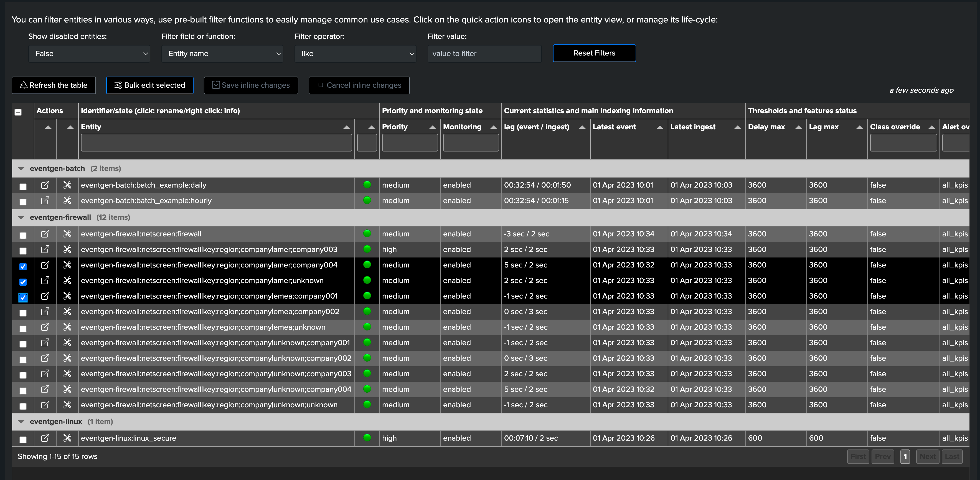The width and height of the screenshot is (980, 480).
Task: Open entity view for eventgen-firewall:netscreen:firewall
Action: click(x=45, y=234)
